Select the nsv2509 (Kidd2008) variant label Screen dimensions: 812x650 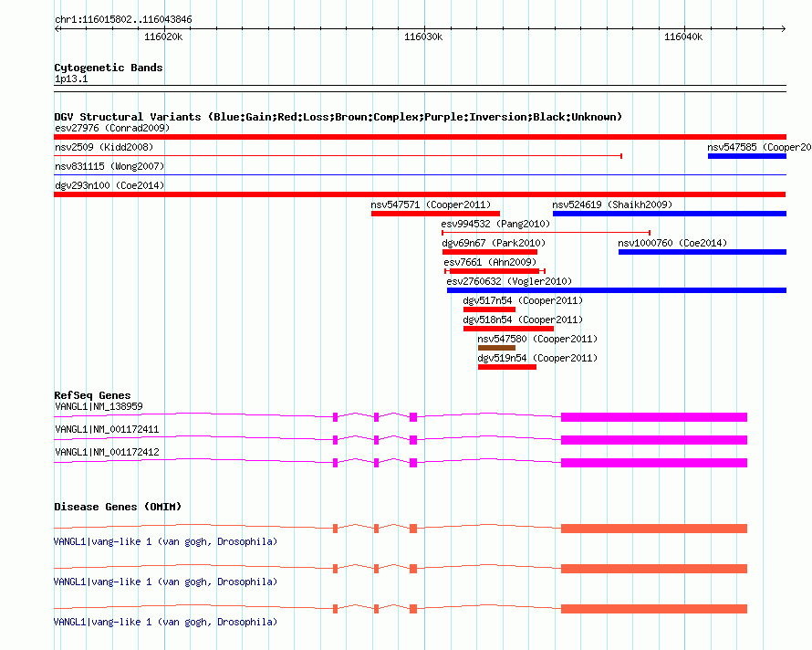tap(104, 147)
